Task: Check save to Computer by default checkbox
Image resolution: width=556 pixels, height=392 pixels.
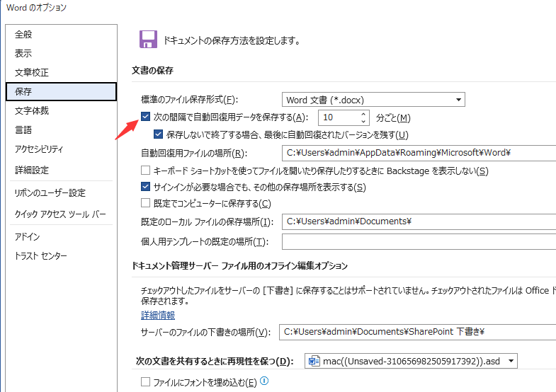Action: (145, 203)
